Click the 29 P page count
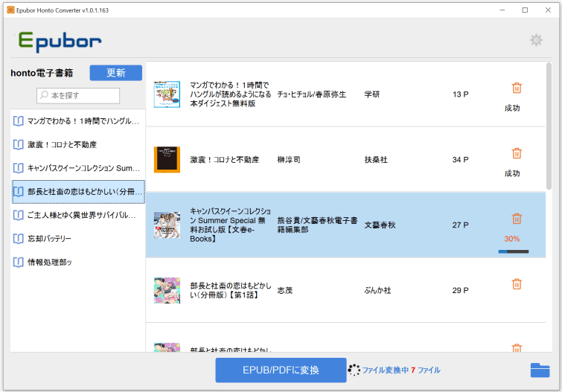Viewport: 562px width, 392px height. click(461, 290)
